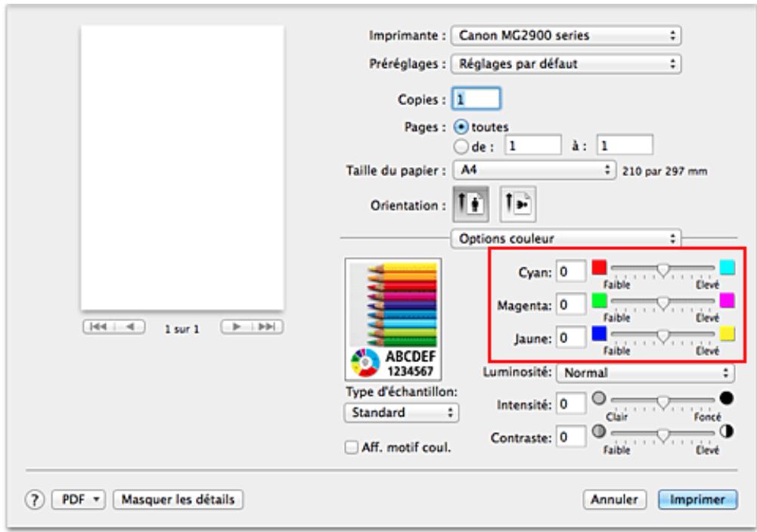Click the cyan swatch at slider end
The width and height of the screenshot is (757, 532).
pos(727,268)
